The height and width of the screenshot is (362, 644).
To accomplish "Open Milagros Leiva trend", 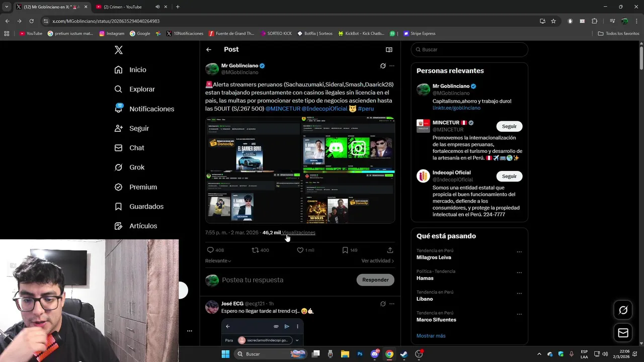I will click(x=434, y=257).
